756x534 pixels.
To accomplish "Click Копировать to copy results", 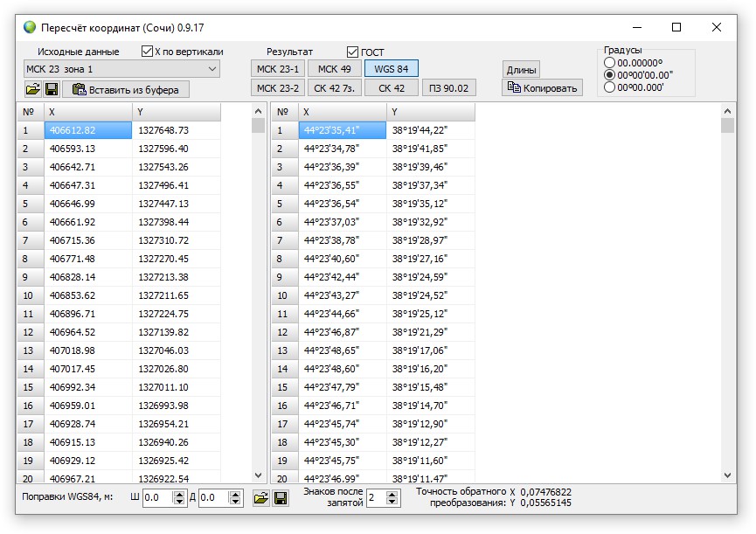I will click(x=543, y=88).
